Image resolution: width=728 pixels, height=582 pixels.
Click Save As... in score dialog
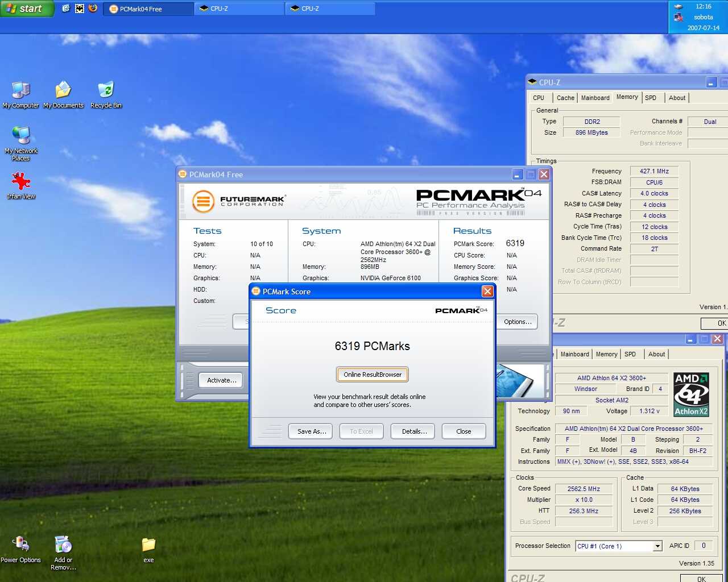point(312,431)
